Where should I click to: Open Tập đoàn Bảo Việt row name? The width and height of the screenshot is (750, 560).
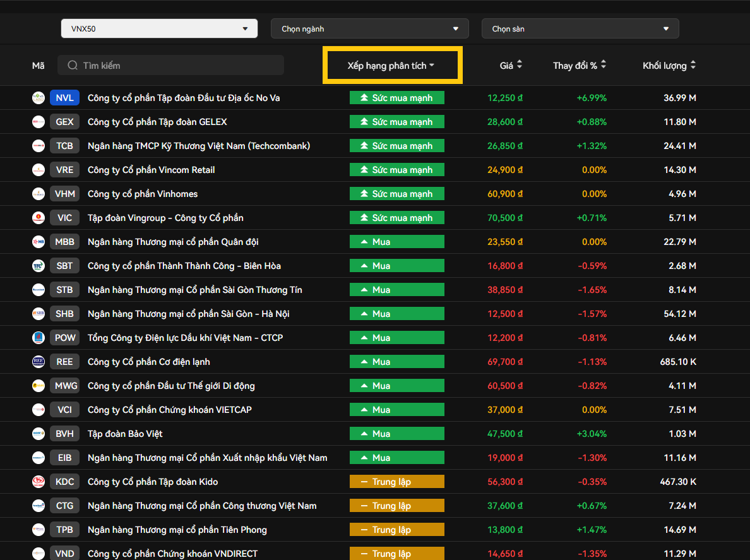[x=125, y=434]
